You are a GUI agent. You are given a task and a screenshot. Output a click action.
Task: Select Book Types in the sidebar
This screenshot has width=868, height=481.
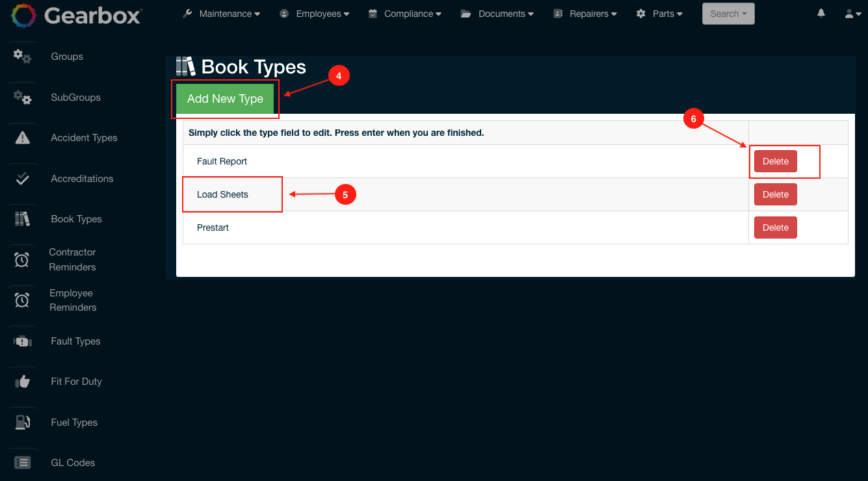[x=76, y=219]
